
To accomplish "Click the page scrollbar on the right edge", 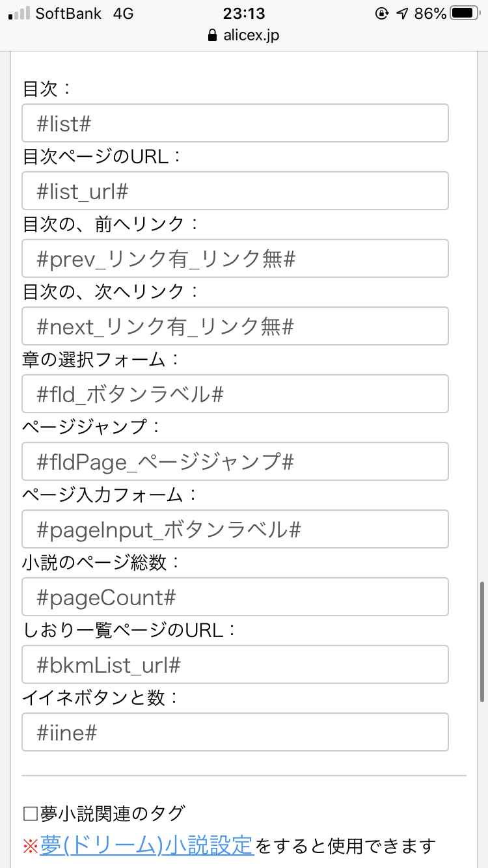I will coord(481,641).
